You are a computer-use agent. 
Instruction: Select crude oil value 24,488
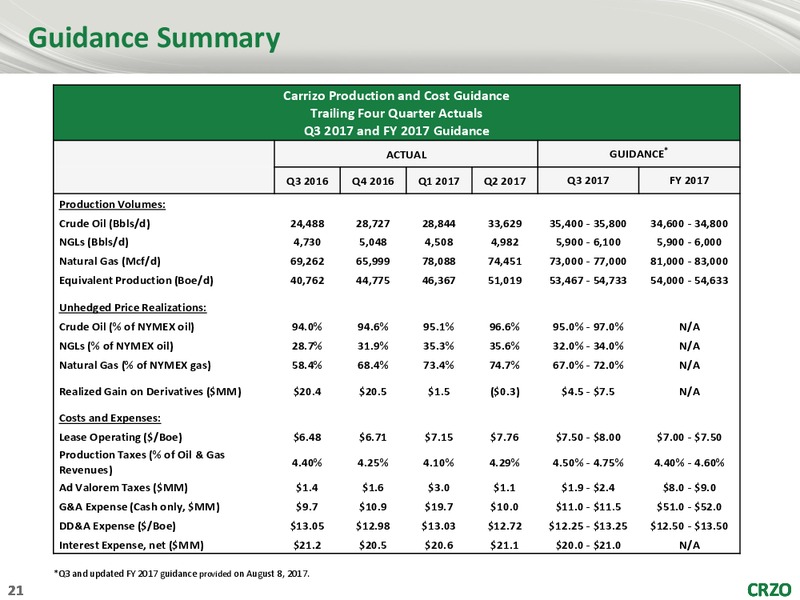point(307,223)
